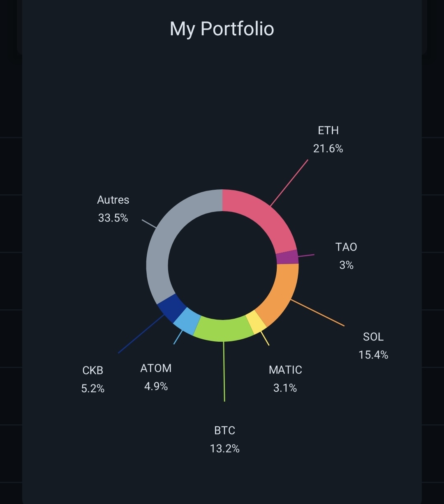The width and height of the screenshot is (444, 504).
Task: Click the ETH 21.6% label
Action: pos(328,140)
